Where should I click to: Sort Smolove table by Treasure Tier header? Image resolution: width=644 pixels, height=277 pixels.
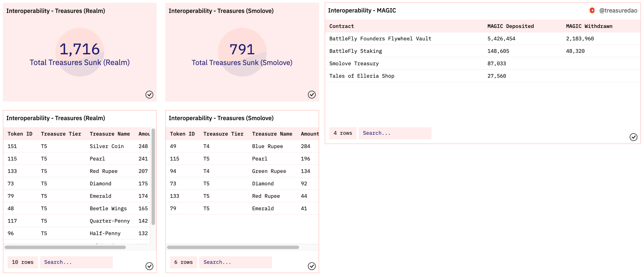223,134
